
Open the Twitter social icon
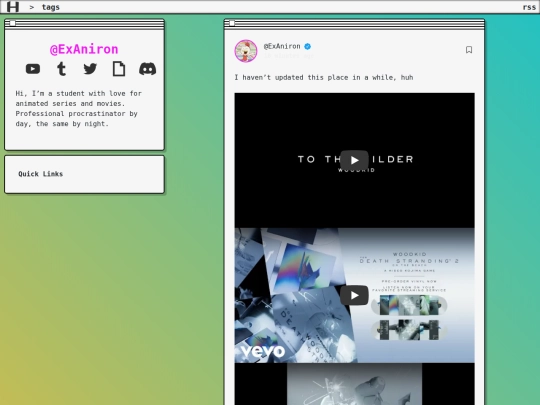click(90, 69)
